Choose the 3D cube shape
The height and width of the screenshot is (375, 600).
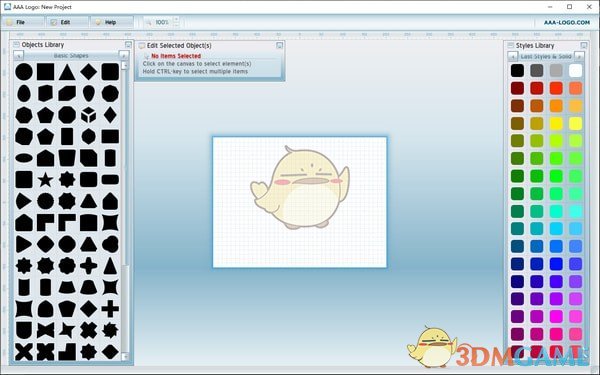point(88,115)
